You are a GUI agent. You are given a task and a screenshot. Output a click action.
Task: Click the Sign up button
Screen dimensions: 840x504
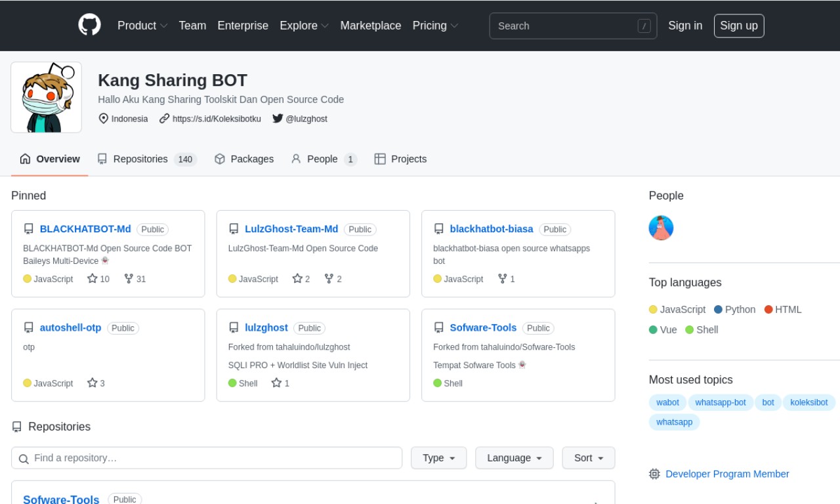pyautogui.click(x=739, y=26)
